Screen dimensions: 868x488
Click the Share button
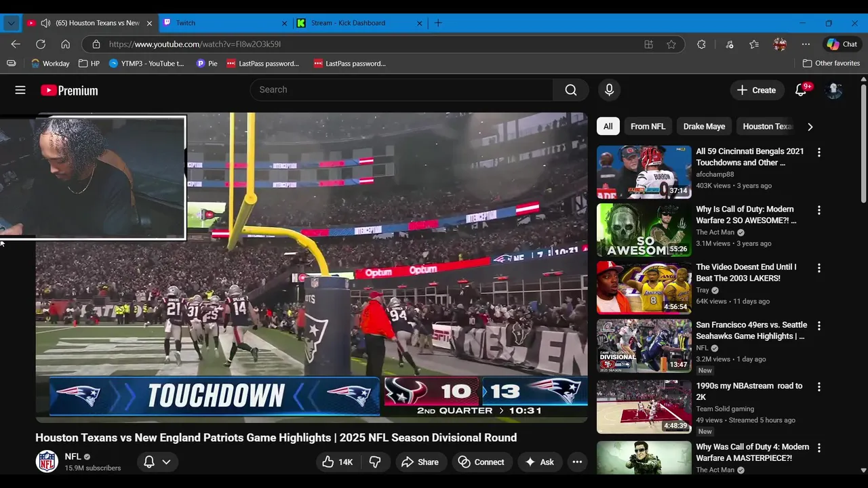420,462
